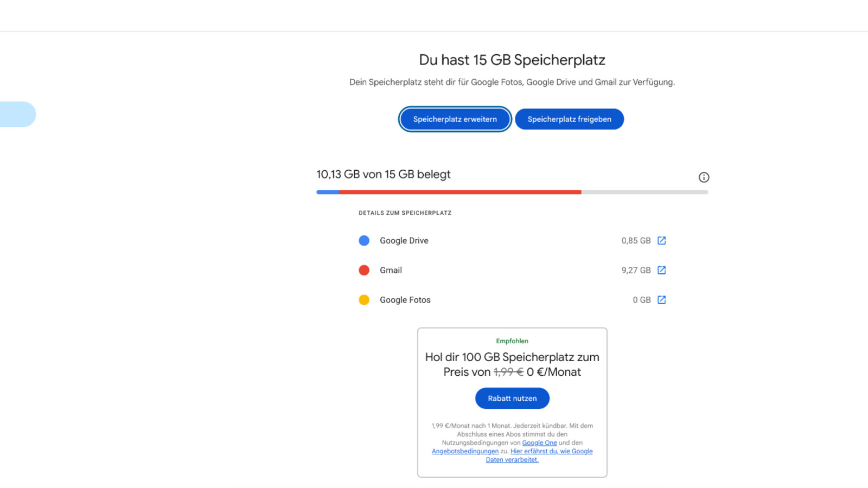This screenshot has width=868, height=488.
Task: Open the Google One terms link
Action: pos(539,443)
